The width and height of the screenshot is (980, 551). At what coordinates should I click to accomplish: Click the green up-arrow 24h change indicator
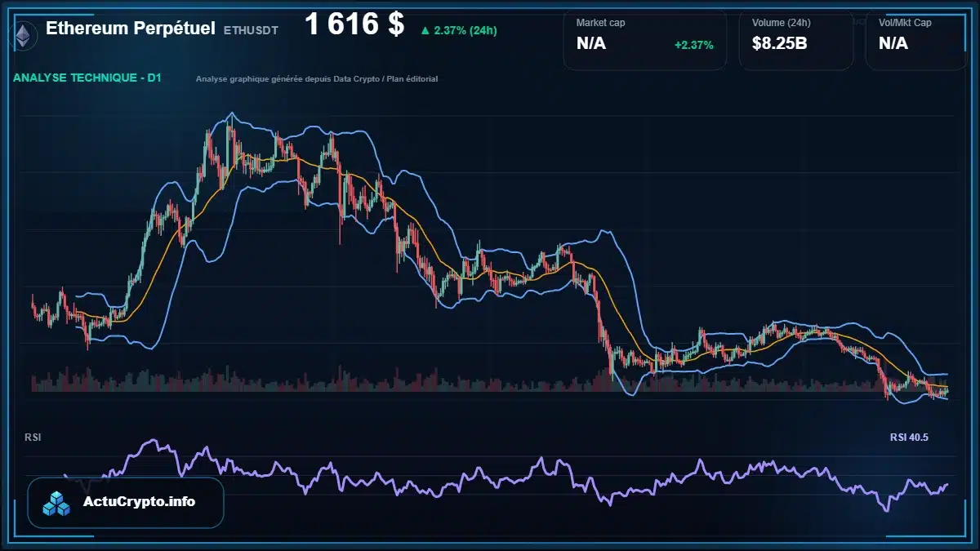(458, 30)
